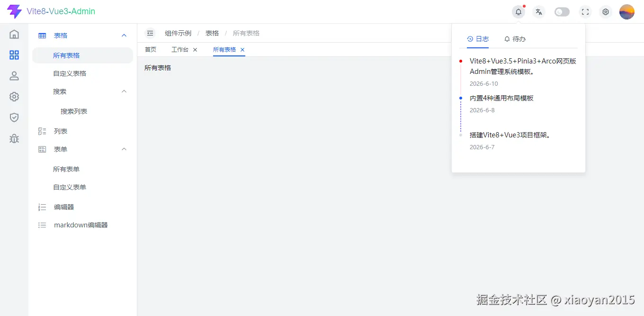Click the blue timeline dot for second log
644x316 pixels.
(x=461, y=98)
